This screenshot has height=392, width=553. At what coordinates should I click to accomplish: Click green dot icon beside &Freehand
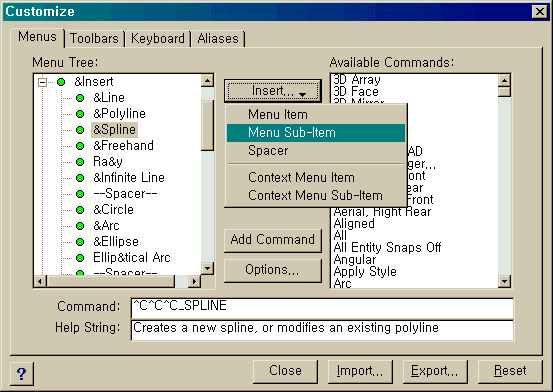coord(80,146)
